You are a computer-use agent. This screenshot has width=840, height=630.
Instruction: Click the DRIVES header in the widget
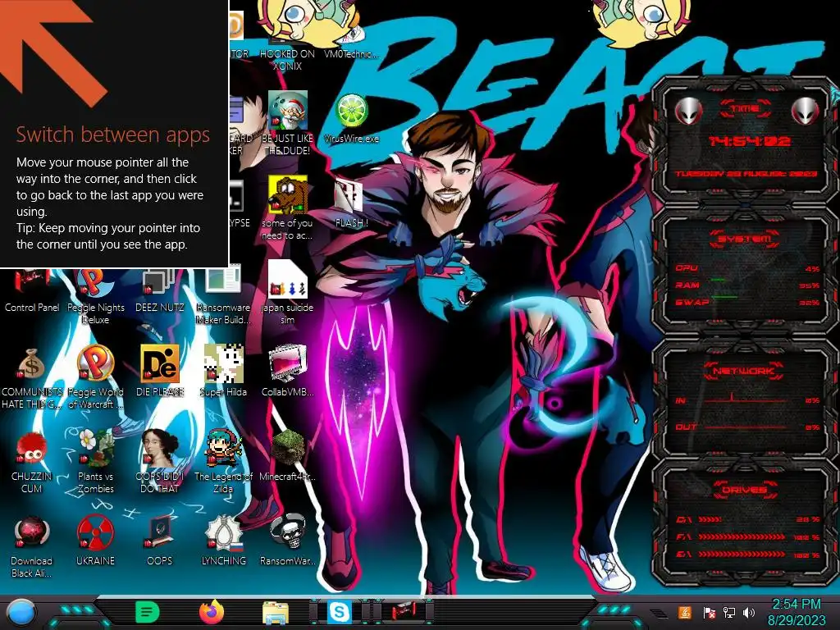coord(745,490)
